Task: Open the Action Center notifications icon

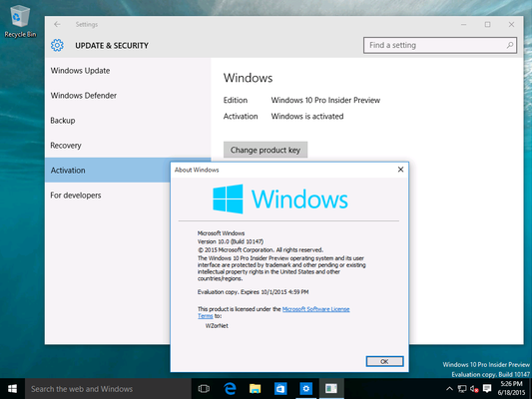Action: [x=487, y=388]
